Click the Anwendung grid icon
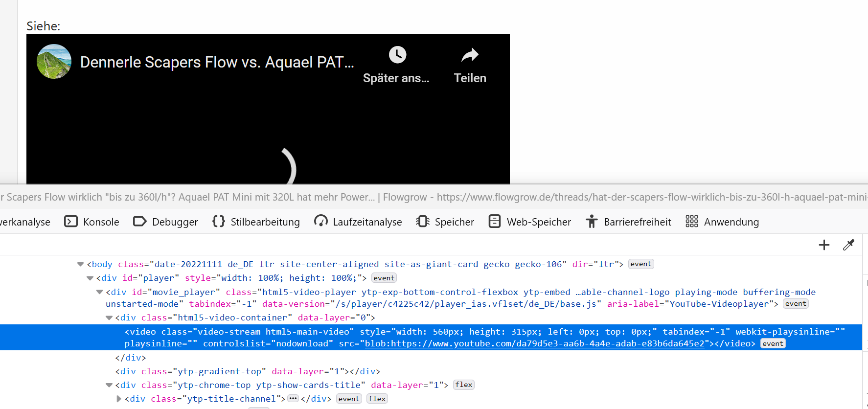868x409 pixels. [x=692, y=222]
